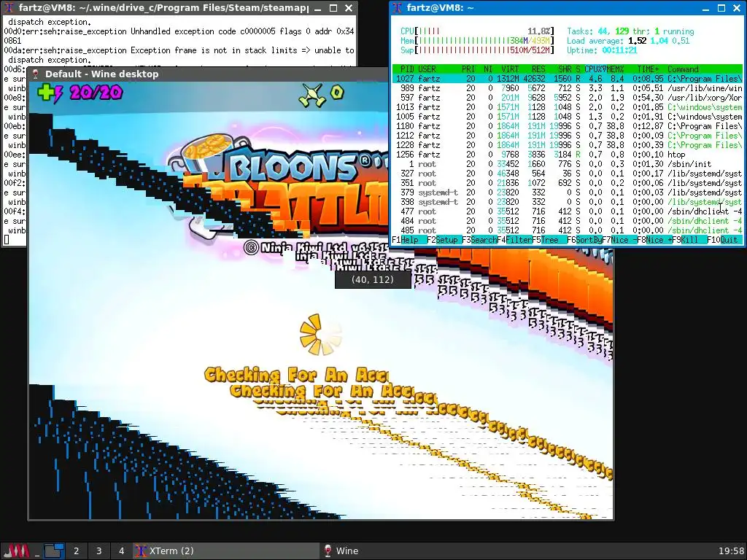Select dhclient process row PID 485
This screenshot has height=560, width=747.
[568, 230]
